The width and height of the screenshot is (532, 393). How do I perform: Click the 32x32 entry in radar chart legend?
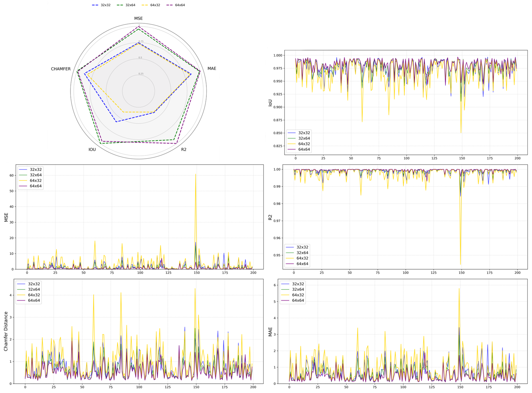[105, 5]
